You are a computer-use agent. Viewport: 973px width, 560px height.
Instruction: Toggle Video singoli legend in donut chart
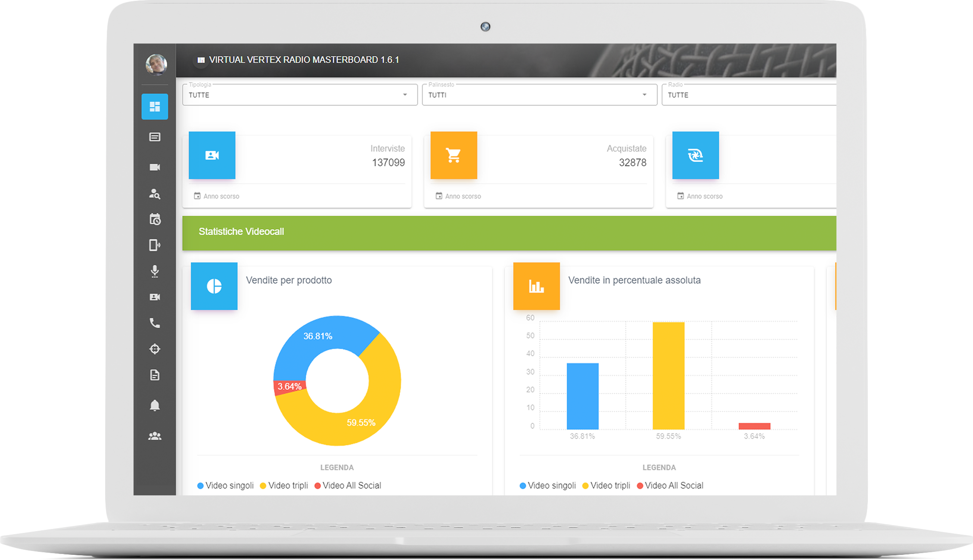pyautogui.click(x=225, y=485)
